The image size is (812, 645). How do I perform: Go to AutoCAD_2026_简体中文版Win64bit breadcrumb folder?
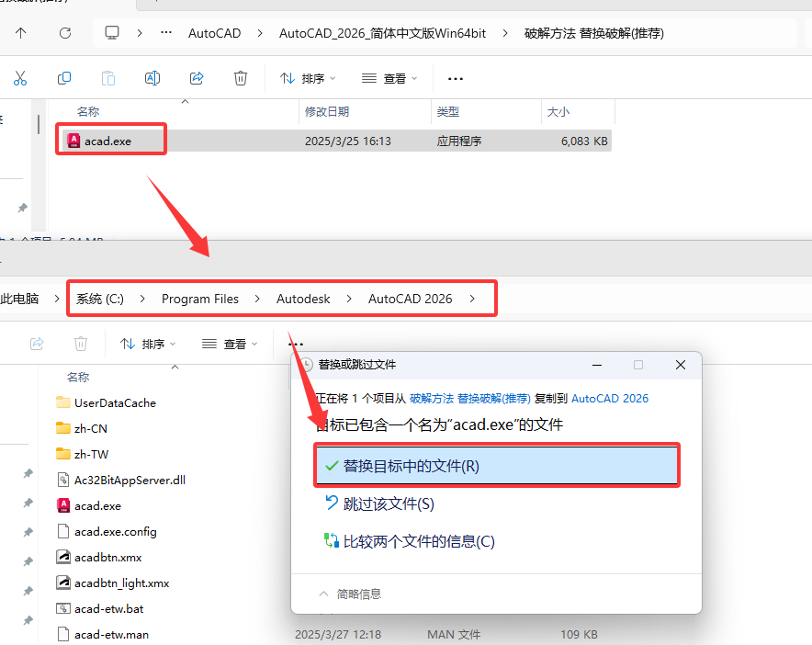[383, 33]
